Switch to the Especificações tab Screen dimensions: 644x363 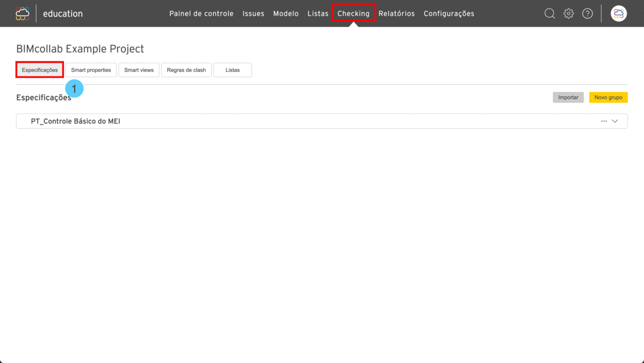pos(40,70)
